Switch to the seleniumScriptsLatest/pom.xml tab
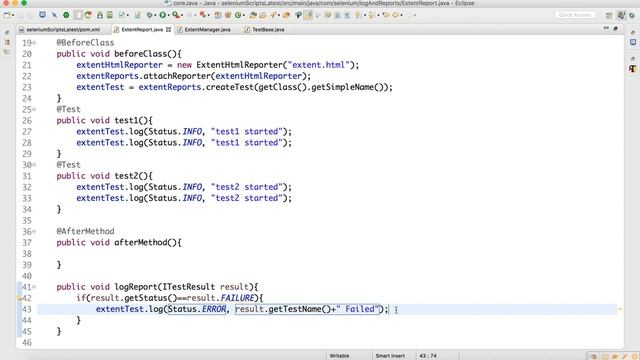 63,30
